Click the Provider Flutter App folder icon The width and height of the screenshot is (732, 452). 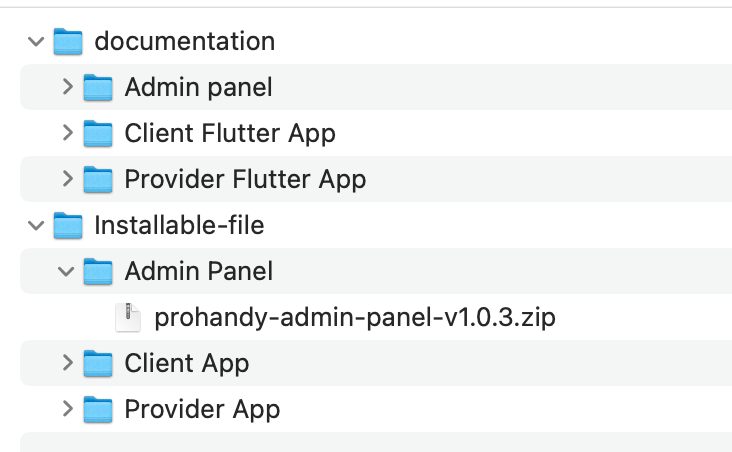click(x=98, y=179)
